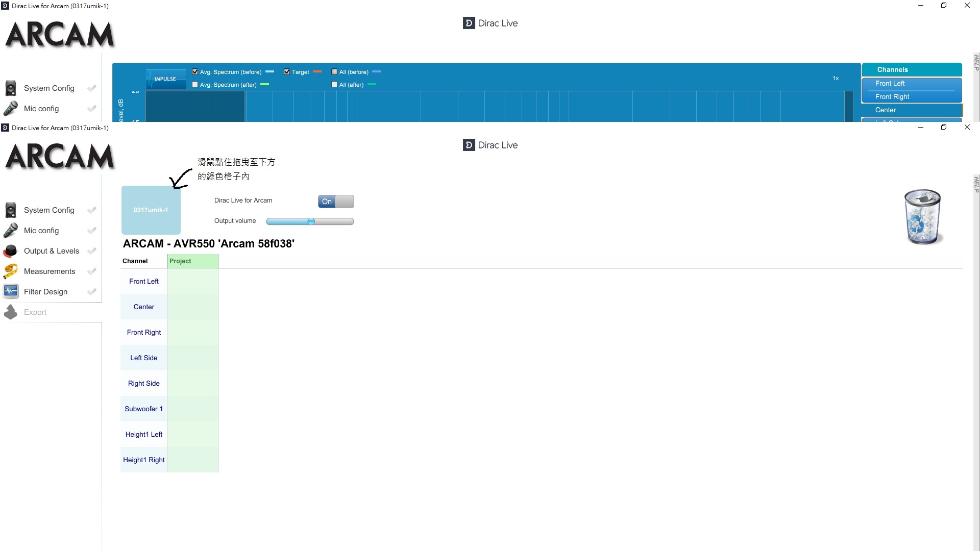Click the ARCAM logo in upper window

point(60,34)
